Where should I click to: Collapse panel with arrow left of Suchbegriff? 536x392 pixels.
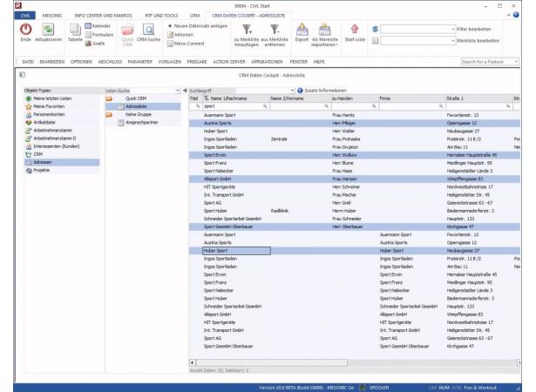point(185,91)
